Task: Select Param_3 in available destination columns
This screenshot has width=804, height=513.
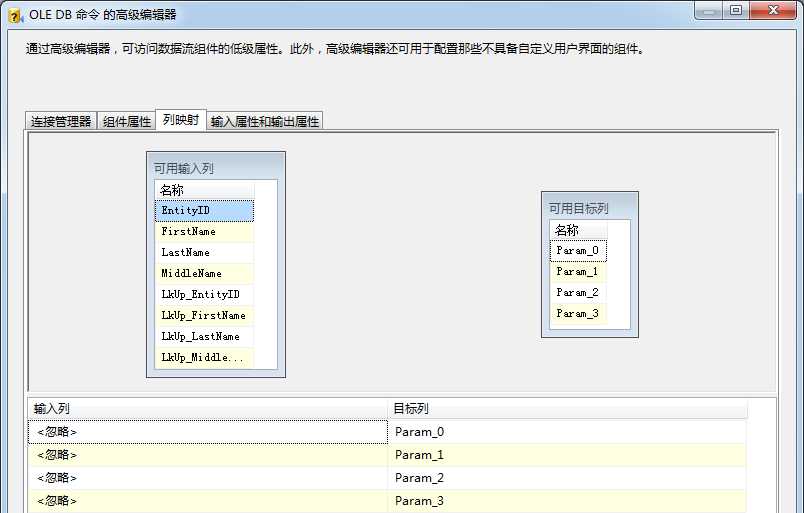Action: point(578,313)
